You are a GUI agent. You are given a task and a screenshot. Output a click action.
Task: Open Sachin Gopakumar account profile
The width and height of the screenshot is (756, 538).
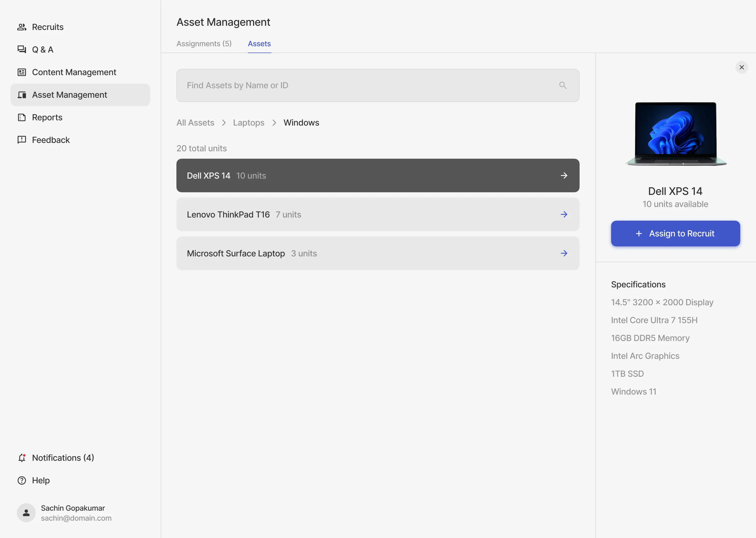[65, 513]
